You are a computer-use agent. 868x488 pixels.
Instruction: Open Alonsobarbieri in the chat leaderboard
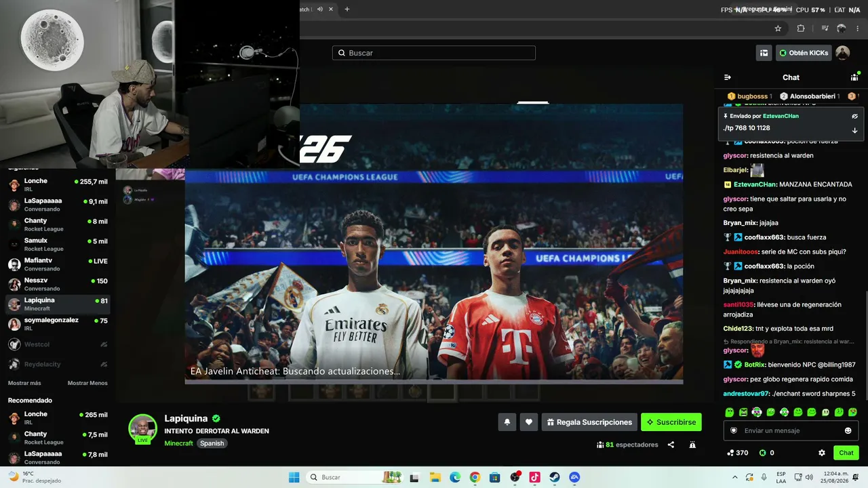coord(810,96)
